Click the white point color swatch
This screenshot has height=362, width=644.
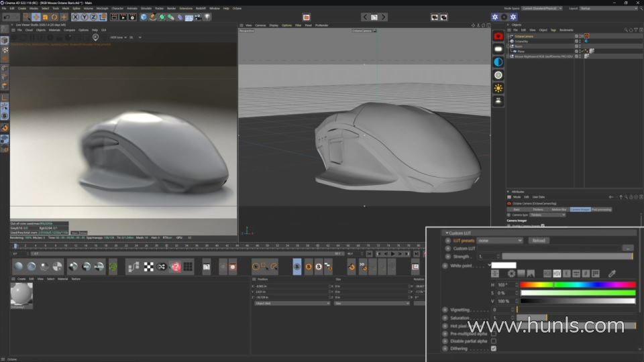[x=504, y=265]
